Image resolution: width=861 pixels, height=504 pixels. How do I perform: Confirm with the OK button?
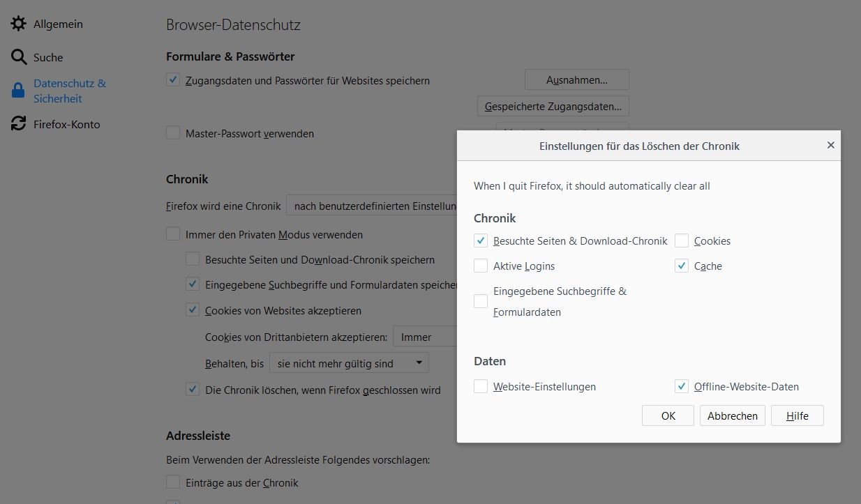coord(668,415)
